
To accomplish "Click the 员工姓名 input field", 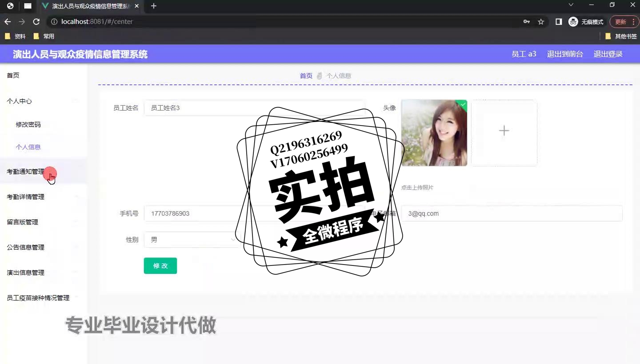I will click(254, 108).
